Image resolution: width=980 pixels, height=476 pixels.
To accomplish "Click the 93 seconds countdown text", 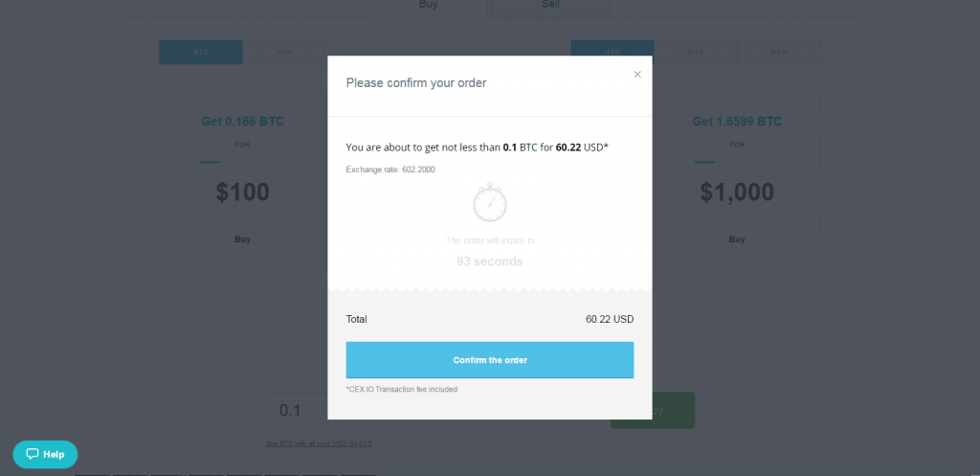I will click(x=489, y=261).
